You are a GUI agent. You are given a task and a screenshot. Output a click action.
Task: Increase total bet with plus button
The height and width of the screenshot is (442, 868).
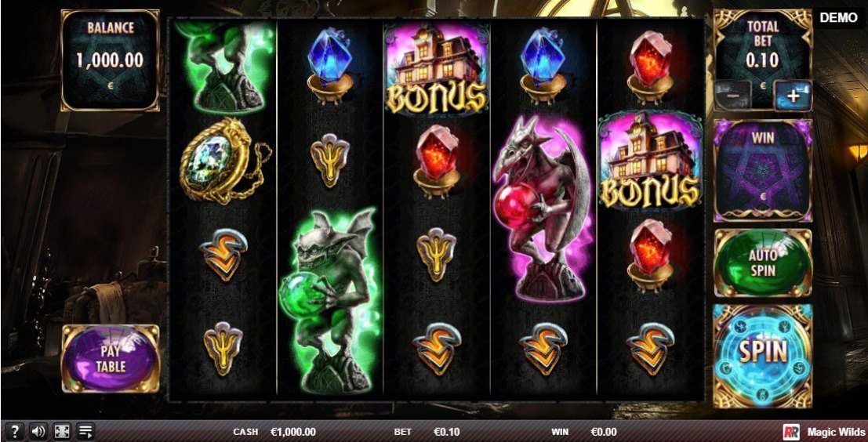(x=793, y=96)
